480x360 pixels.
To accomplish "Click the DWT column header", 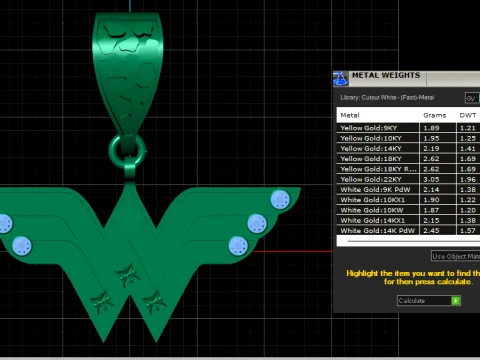I will point(468,115).
